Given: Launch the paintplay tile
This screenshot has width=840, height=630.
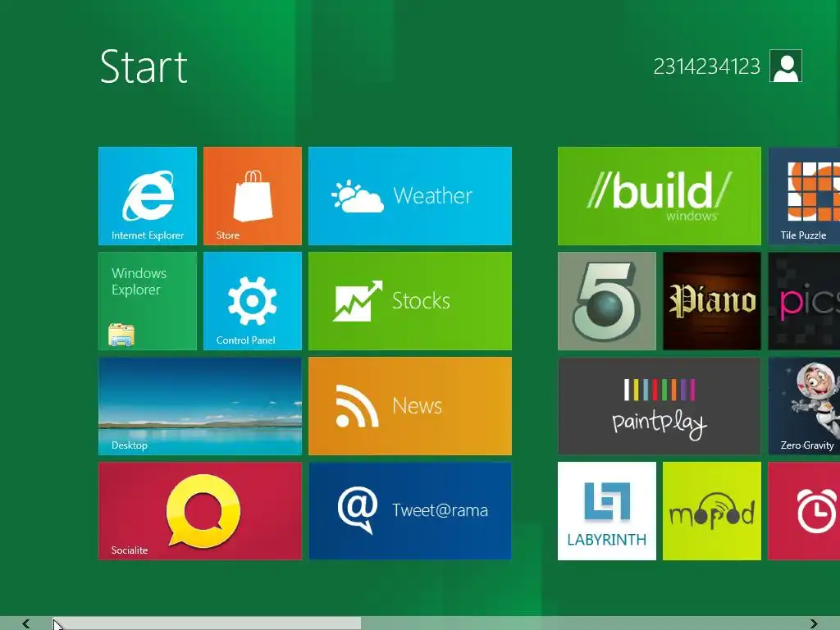Looking at the screenshot, I should (659, 405).
